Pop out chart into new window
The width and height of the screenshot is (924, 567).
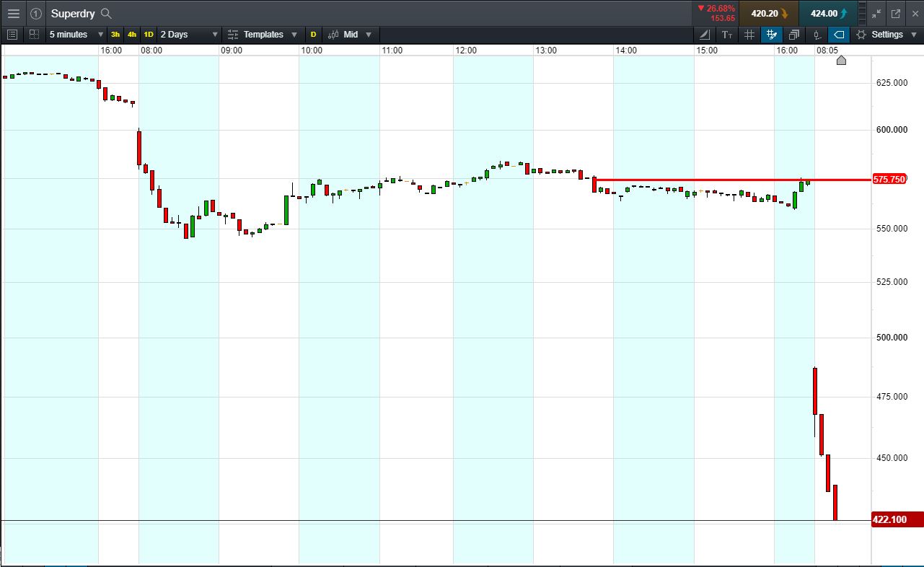(896, 13)
